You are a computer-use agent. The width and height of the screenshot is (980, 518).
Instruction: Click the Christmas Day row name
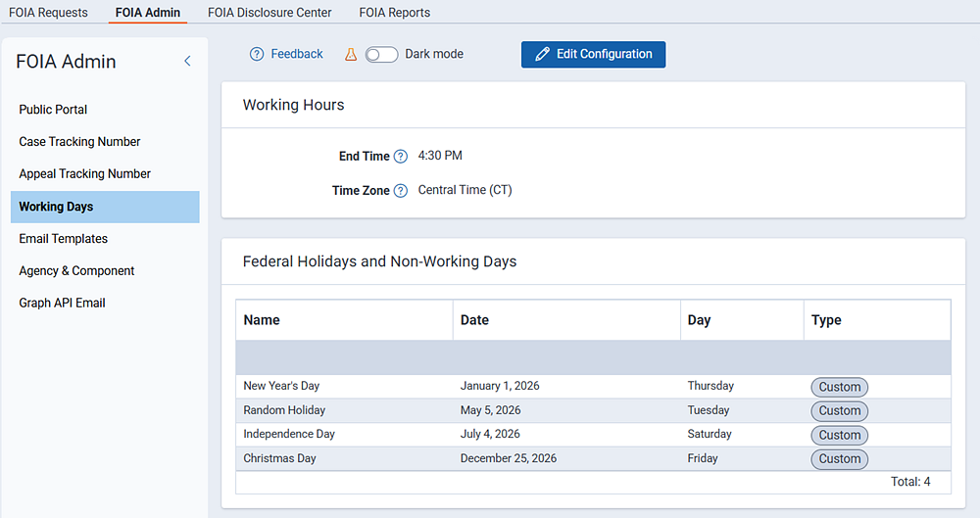pyautogui.click(x=279, y=458)
